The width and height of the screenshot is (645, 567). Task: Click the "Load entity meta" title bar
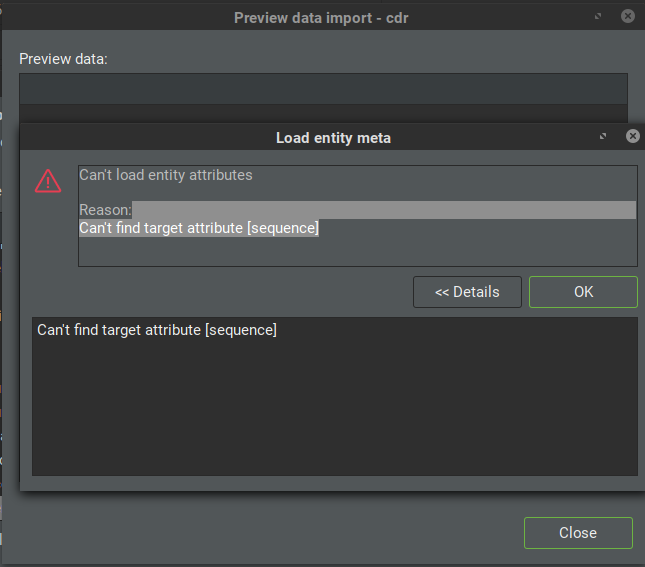pos(333,137)
